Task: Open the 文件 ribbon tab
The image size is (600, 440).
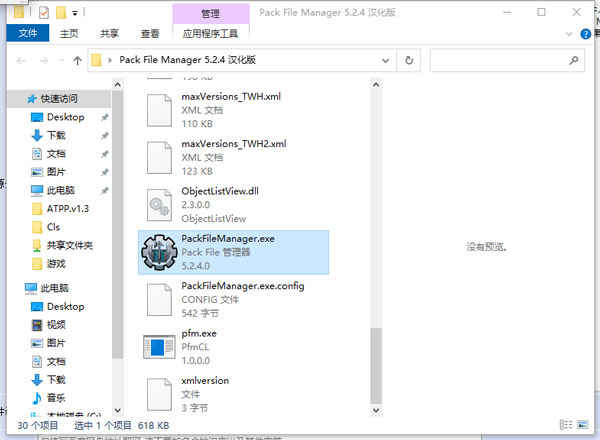Action: pyautogui.click(x=28, y=33)
